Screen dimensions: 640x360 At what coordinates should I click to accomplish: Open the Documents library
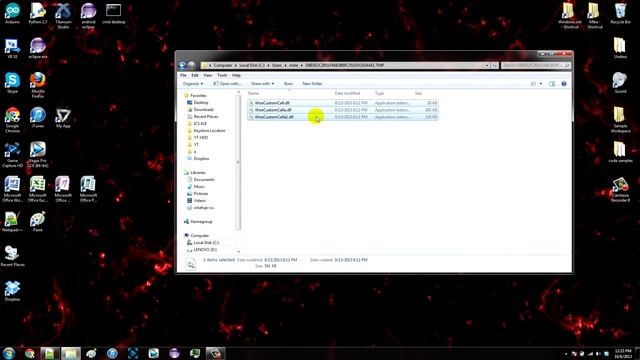click(204, 180)
